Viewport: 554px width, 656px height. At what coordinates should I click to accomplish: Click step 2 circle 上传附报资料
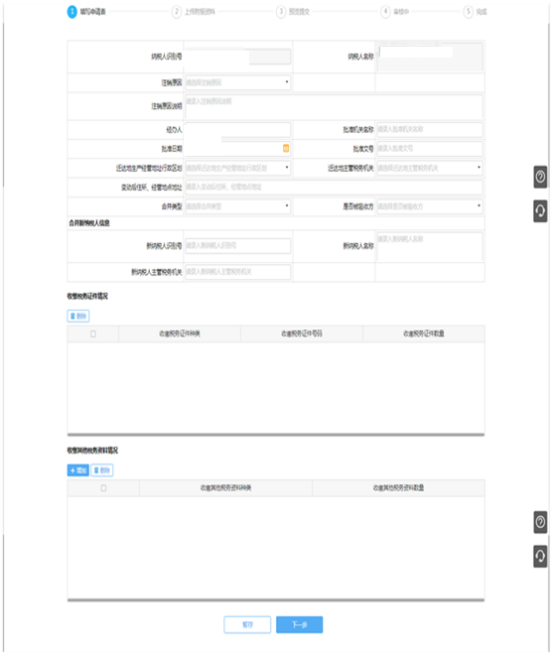(177, 12)
